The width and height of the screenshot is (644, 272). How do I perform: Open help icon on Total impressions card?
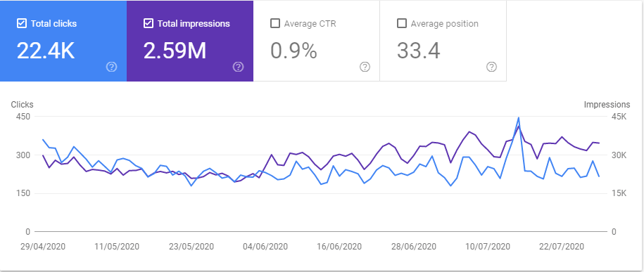point(238,67)
